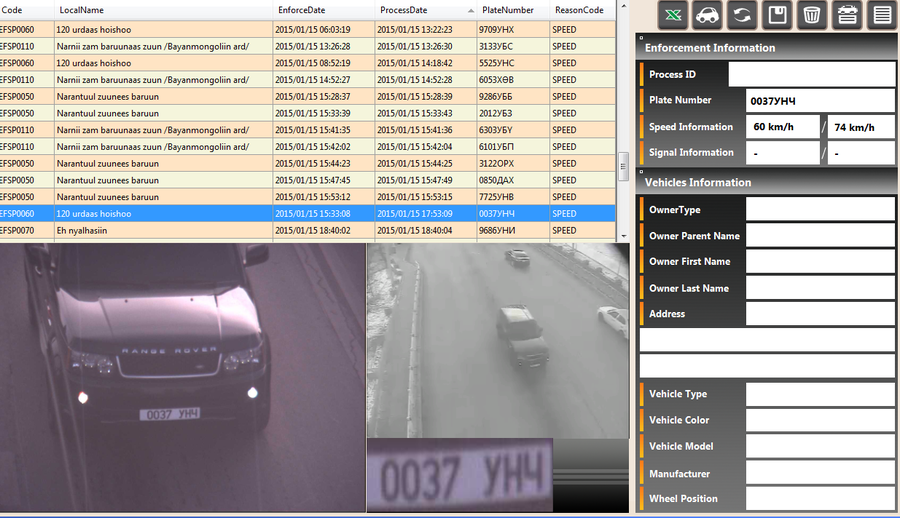
Task: Click the car-over-list toolbar icon
Action: point(847,15)
